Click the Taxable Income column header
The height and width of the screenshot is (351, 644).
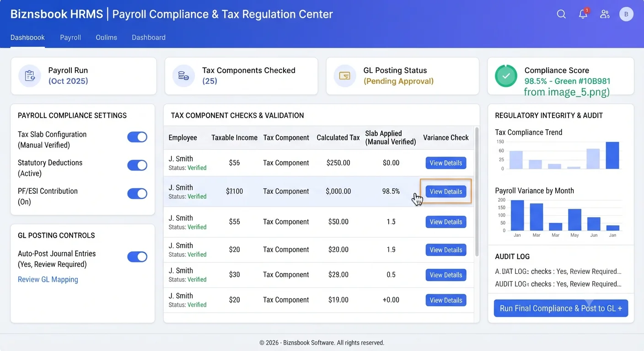pos(234,138)
